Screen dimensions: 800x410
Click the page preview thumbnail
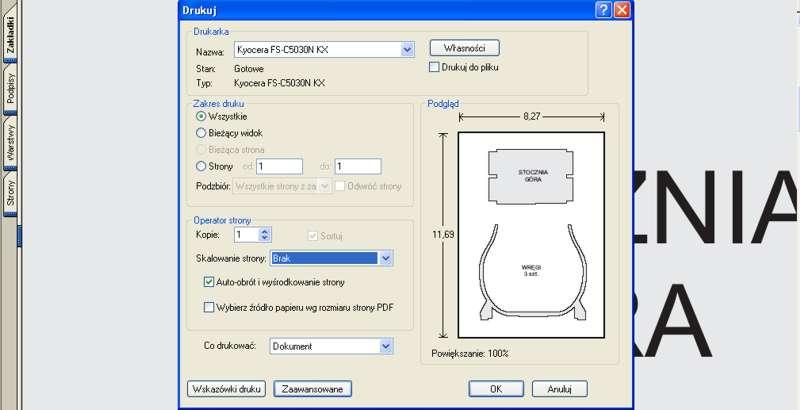531,235
